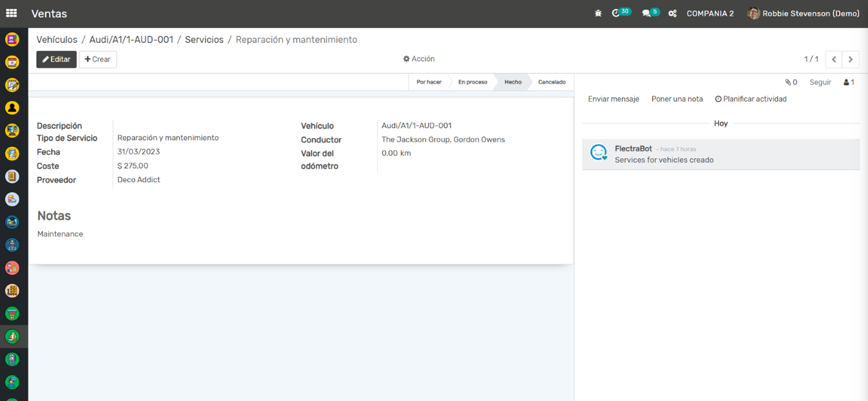The width and height of the screenshot is (868, 401).
Task: Click the FlectraBot avatar
Action: (x=598, y=153)
